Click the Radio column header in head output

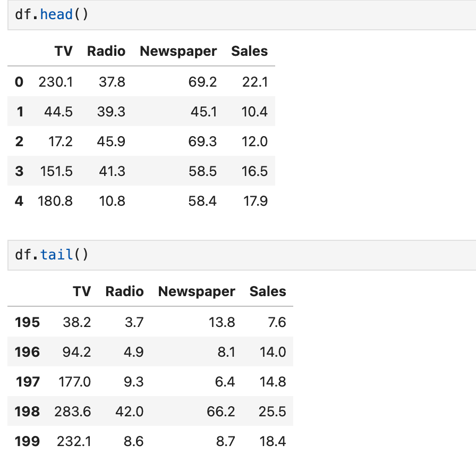[x=106, y=51]
